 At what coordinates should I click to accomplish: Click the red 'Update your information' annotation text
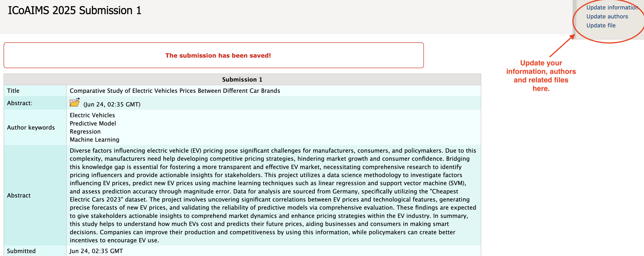541,76
